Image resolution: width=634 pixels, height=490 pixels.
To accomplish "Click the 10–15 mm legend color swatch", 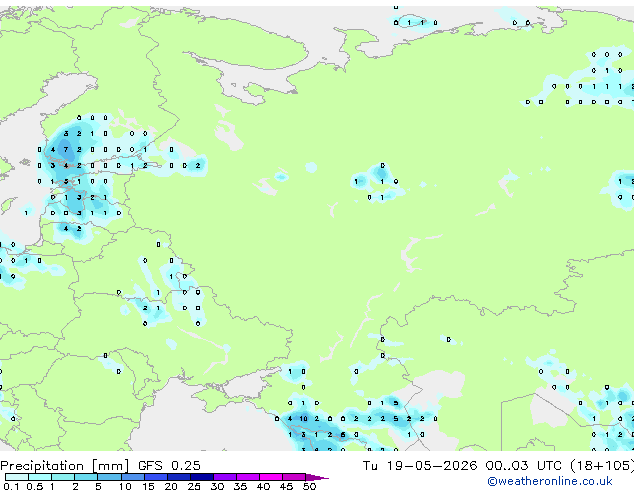I will [x=133, y=477].
